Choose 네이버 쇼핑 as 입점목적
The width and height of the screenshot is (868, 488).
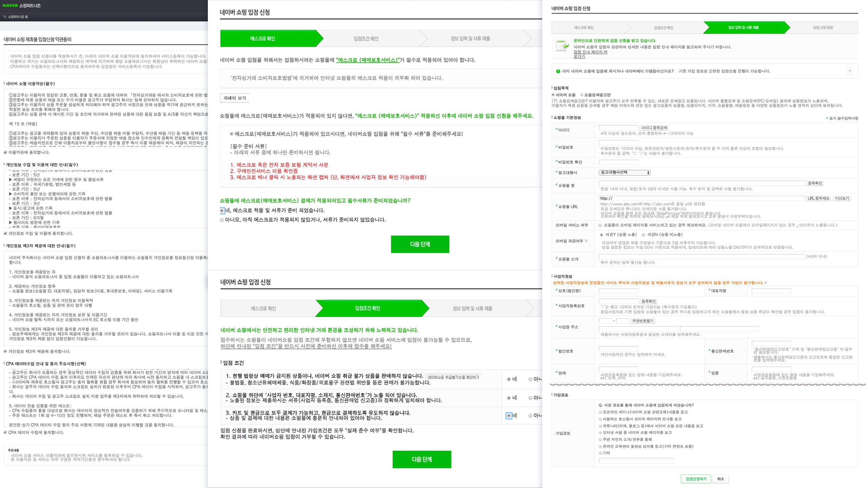(x=553, y=95)
